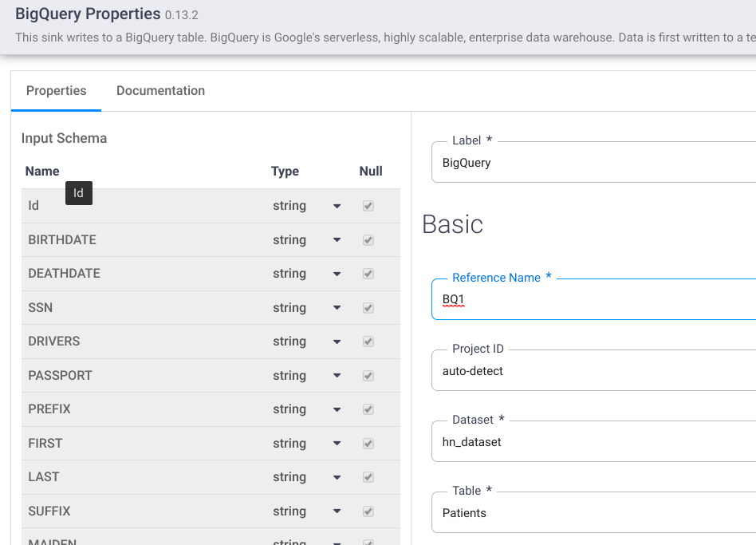Screen dimensions: 756x545
Task: Toggle the Null checkbox for PASSPORT
Action: [368, 376]
